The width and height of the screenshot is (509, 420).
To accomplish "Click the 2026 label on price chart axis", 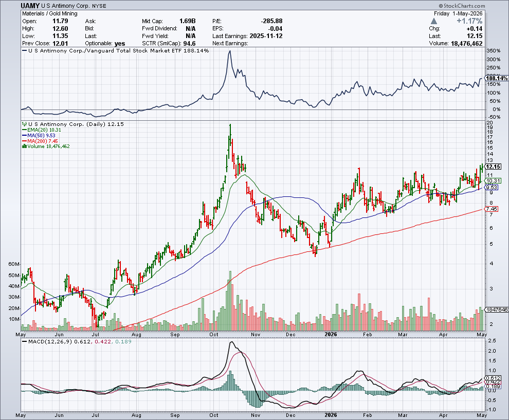I will pos(331,334).
